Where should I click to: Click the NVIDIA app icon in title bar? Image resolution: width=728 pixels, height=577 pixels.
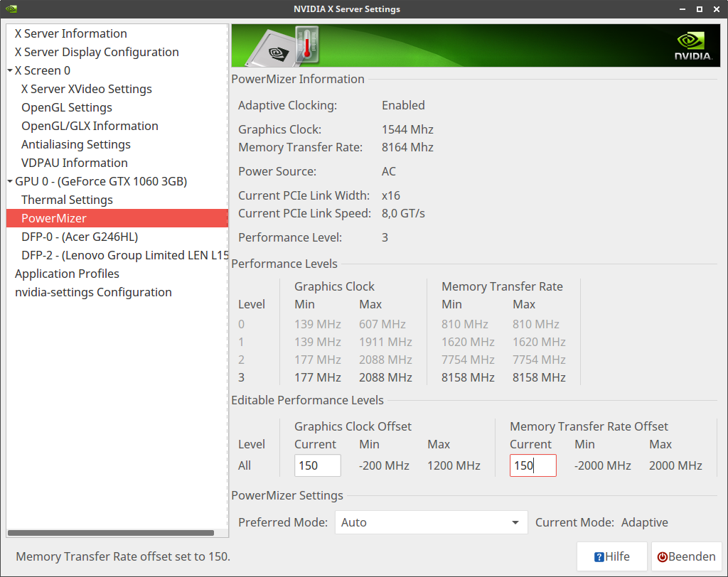point(11,9)
